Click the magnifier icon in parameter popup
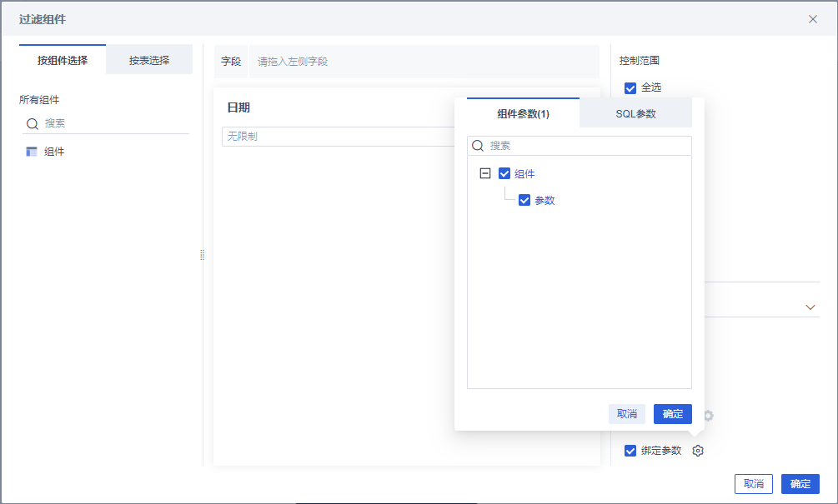Image resolution: width=838 pixels, height=504 pixels. [x=479, y=146]
